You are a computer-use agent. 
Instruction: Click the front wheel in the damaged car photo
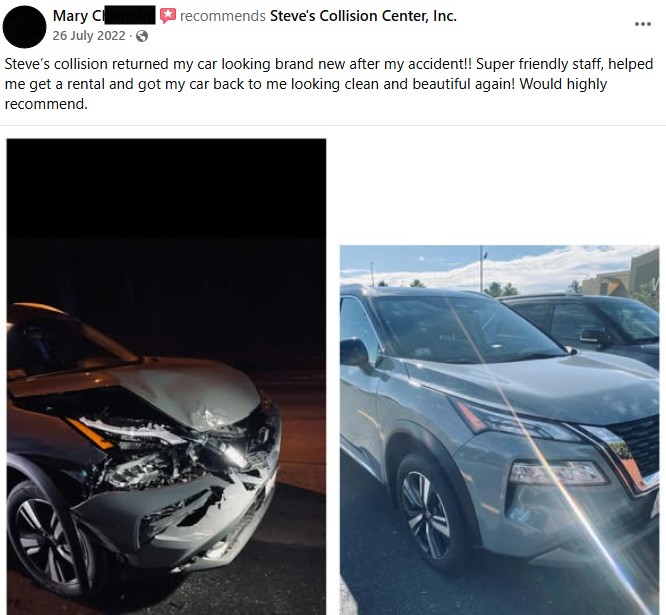point(47,539)
